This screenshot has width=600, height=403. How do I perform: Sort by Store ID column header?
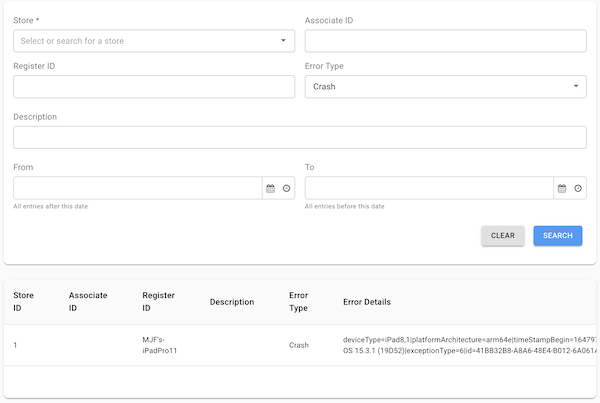[x=23, y=302]
